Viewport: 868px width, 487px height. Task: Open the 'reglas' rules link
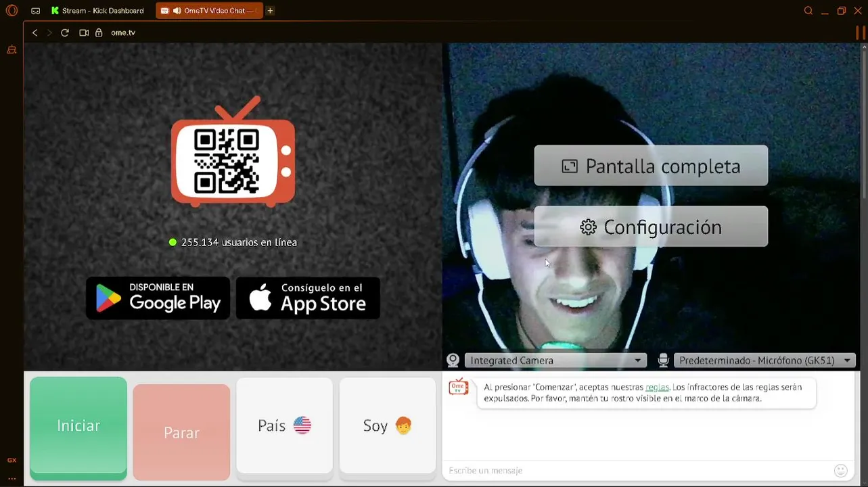pyautogui.click(x=657, y=387)
